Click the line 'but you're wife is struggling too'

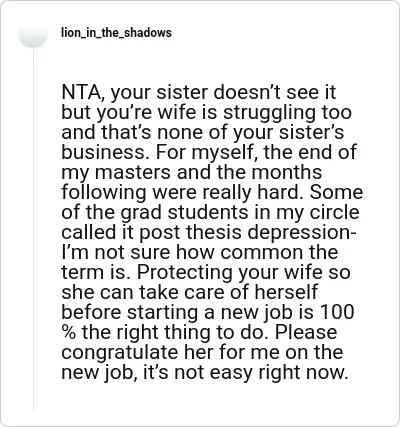pos(206,112)
